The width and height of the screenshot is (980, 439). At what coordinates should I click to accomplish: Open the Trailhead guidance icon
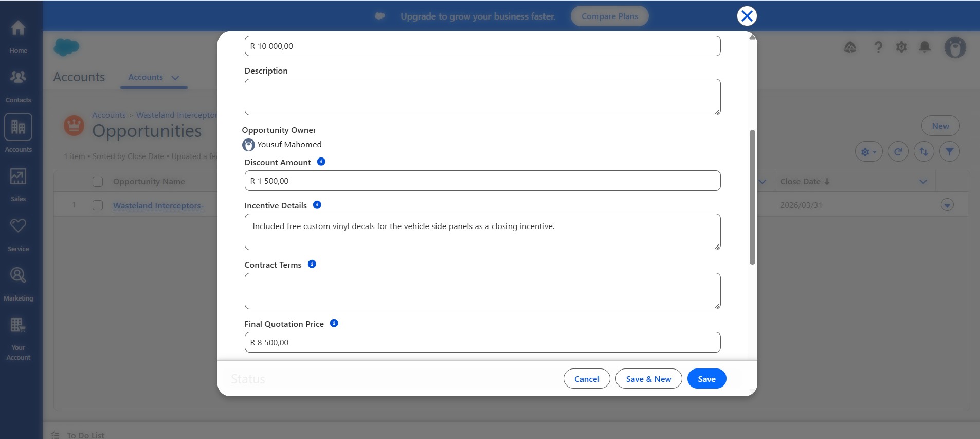click(x=850, y=47)
